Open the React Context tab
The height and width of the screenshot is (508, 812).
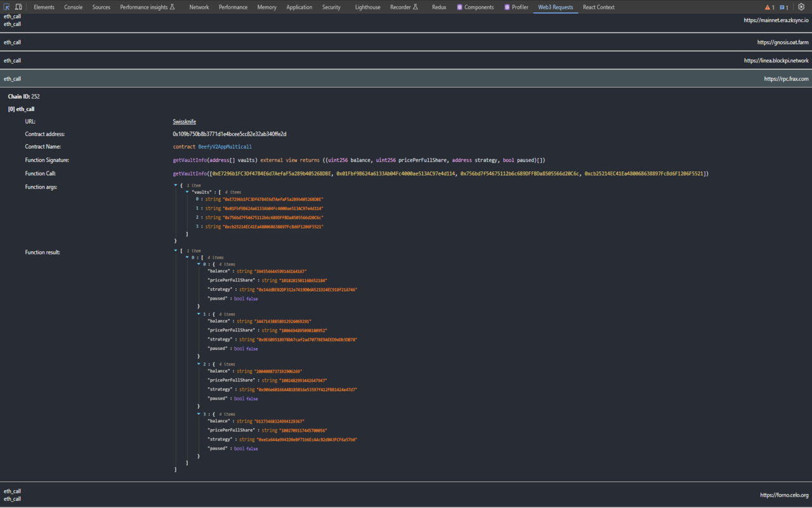click(x=598, y=8)
